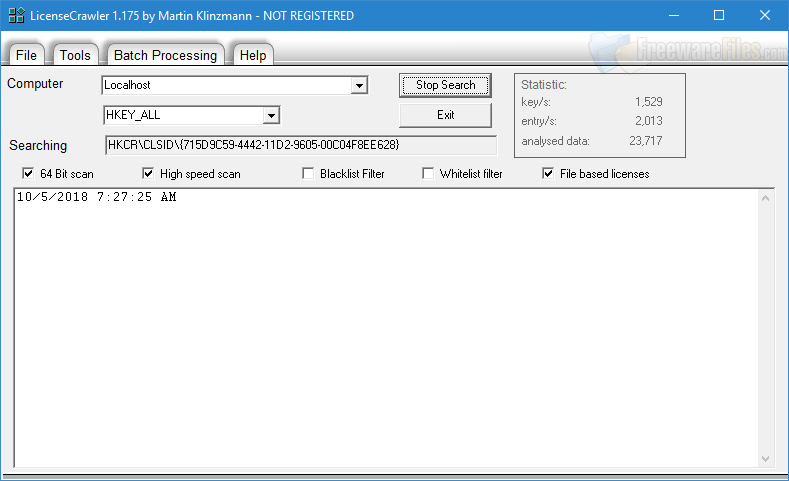The height and width of the screenshot is (481, 789).
Task: Expand the HKEY_ALL registry dropdown arrow
Action: coord(271,115)
